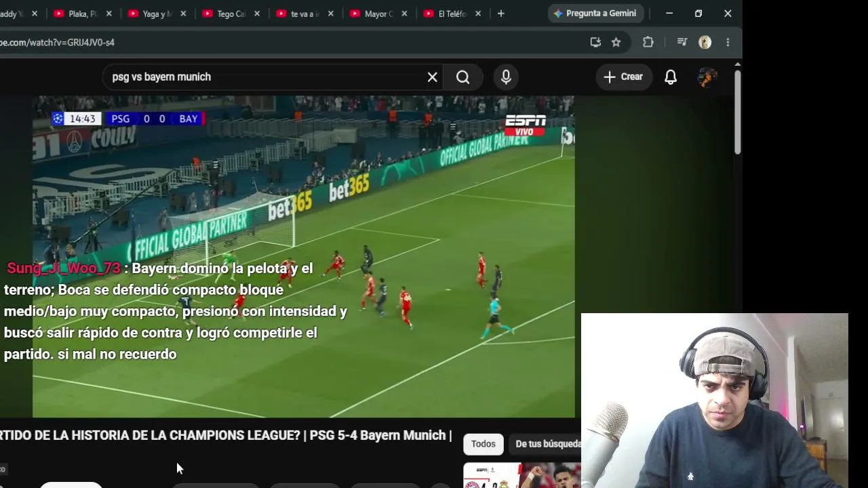Close the Plaka browser tab
The width and height of the screenshot is (868, 488).
pos(108,14)
